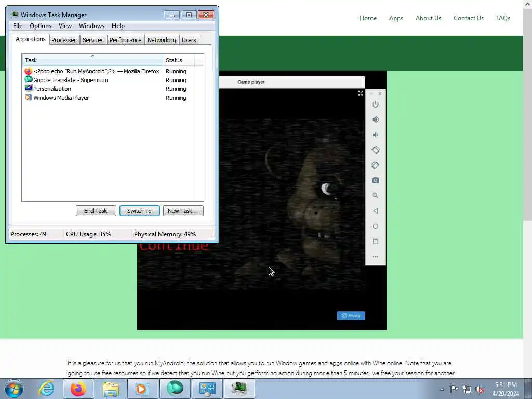The image size is (532, 399).
Task: Open Personalization control panel taskbar icon
Action: tap(207, 389)
